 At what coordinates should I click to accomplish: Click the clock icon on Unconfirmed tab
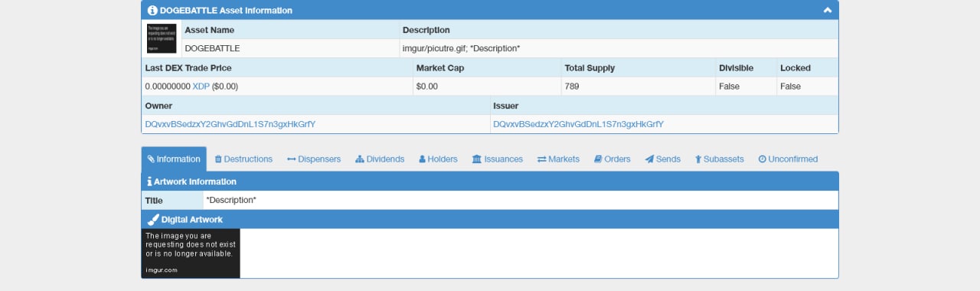pos(763,159)
